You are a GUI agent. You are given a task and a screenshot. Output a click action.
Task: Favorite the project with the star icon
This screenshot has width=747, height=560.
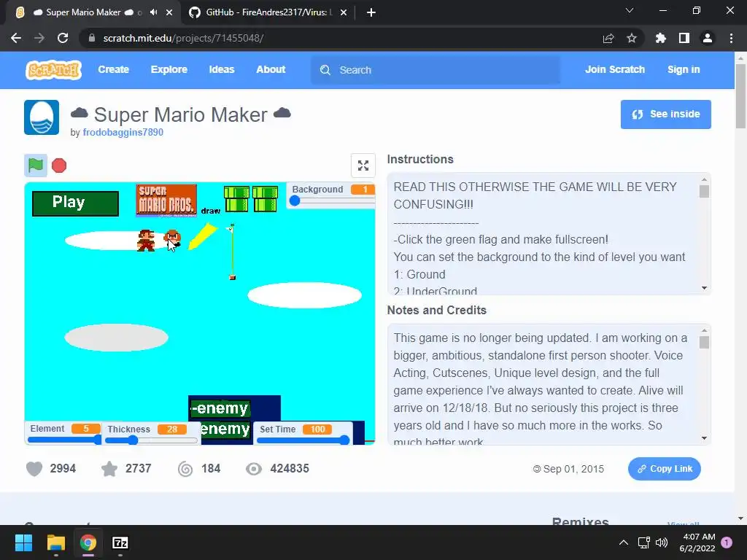click(x=109, y=469)
